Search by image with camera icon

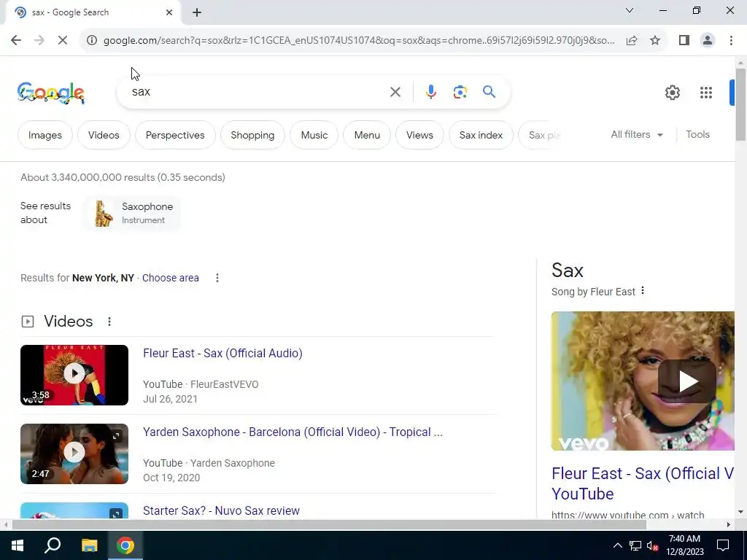pyautogui.click(x=460, y=92)
